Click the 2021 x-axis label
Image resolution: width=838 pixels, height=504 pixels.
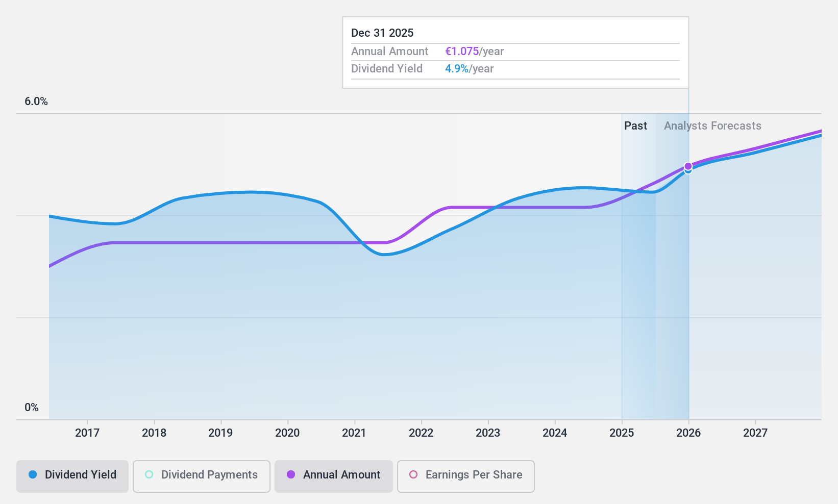(x=354, y=433)
